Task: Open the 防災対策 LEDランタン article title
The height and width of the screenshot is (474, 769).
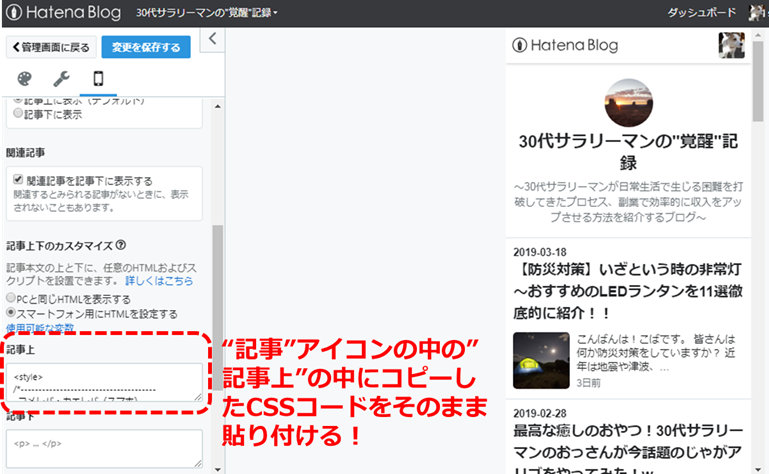Action: 628,291
